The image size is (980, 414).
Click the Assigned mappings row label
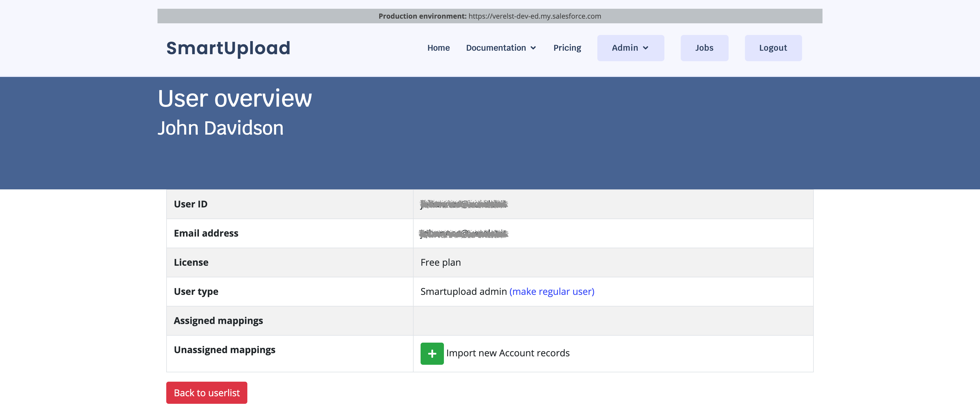218,321
